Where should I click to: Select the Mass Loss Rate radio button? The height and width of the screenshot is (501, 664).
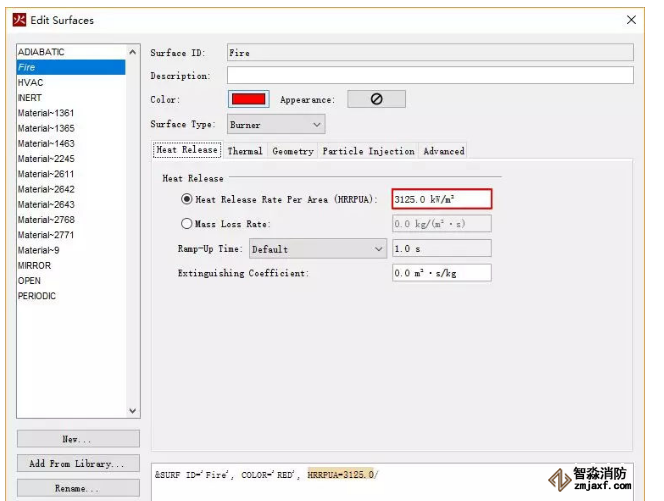(x=187, y=224)
